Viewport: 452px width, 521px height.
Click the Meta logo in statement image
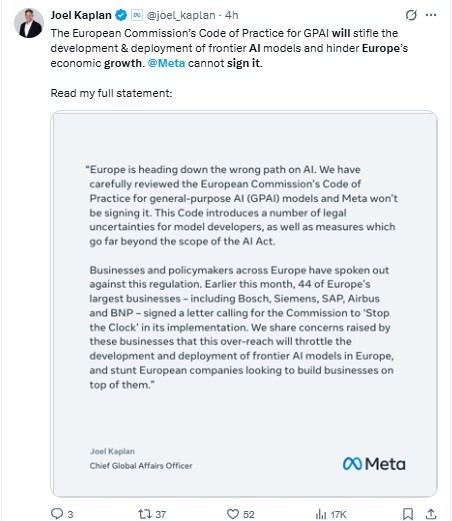coord(374,464)
